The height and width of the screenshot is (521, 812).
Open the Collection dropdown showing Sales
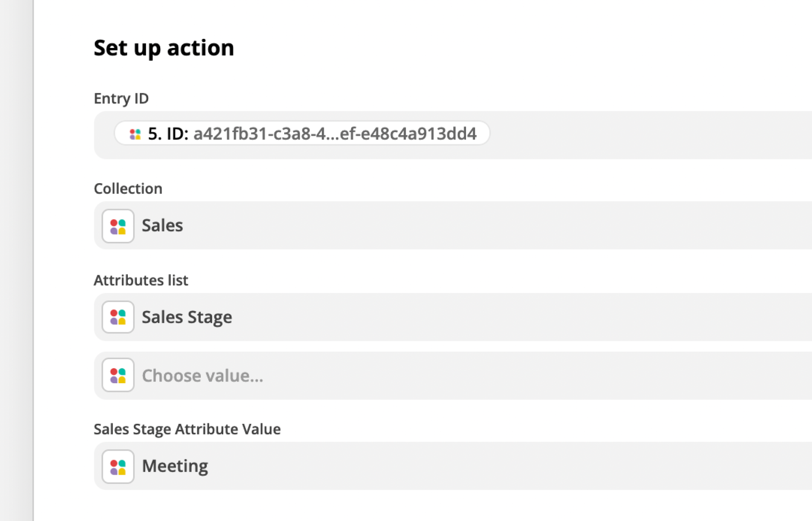[453, 226]
